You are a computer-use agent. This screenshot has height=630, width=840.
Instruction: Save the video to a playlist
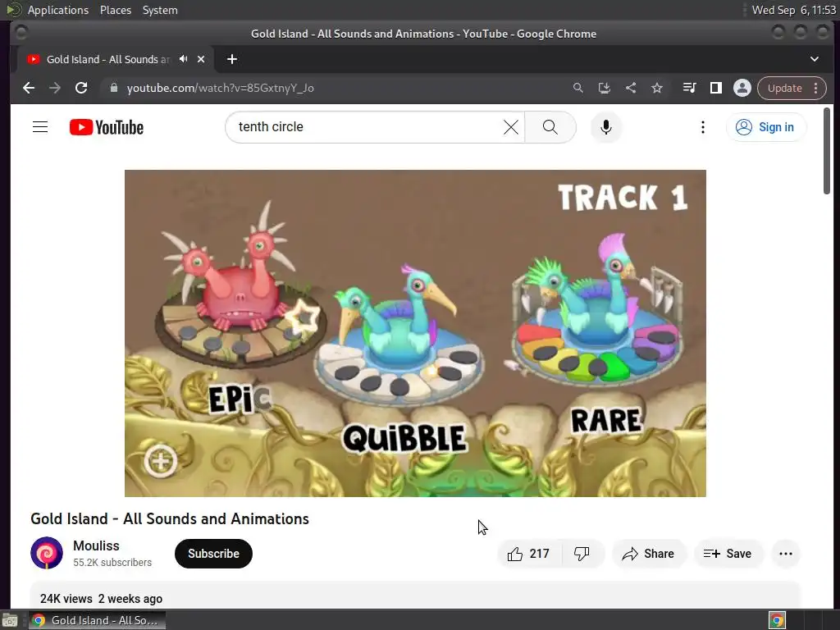[728, 554]
